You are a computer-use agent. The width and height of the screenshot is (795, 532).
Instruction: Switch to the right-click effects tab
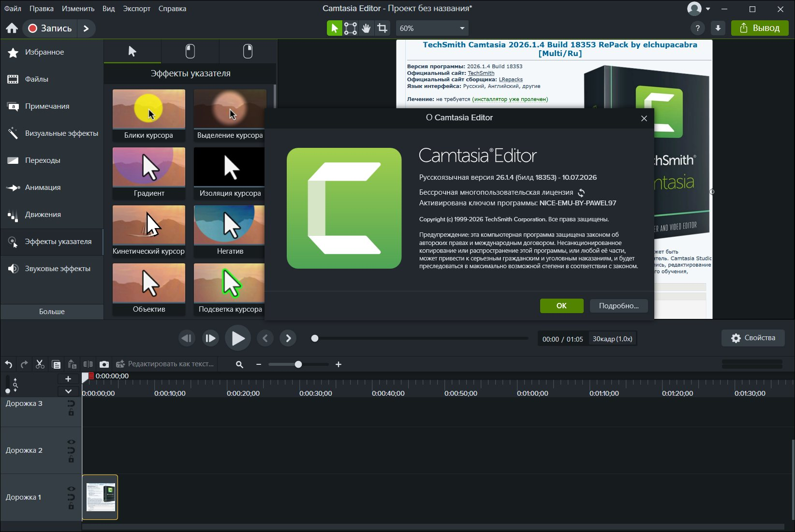248,51
